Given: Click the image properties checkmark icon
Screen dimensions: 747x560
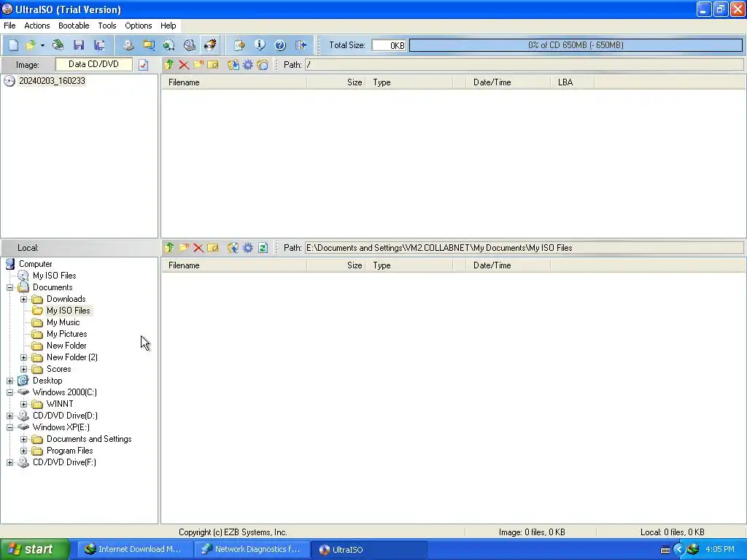Looking at the screenshot, I should pyautogui.click(x=144, y=65).
